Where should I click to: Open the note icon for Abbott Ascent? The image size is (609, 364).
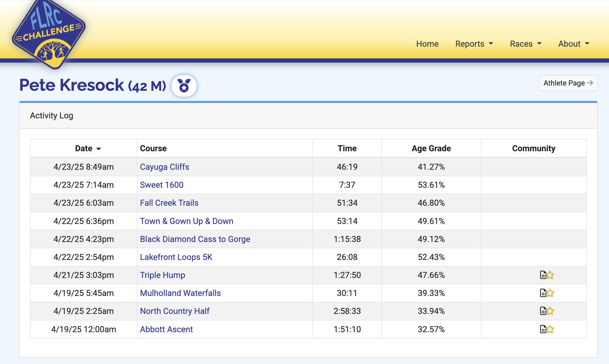click(x=543, y=329)
